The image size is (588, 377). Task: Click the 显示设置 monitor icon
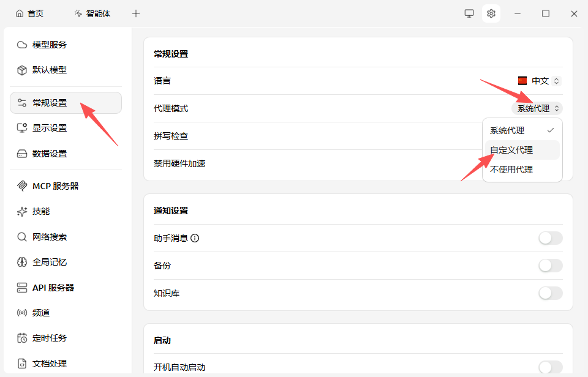[22, 128]
